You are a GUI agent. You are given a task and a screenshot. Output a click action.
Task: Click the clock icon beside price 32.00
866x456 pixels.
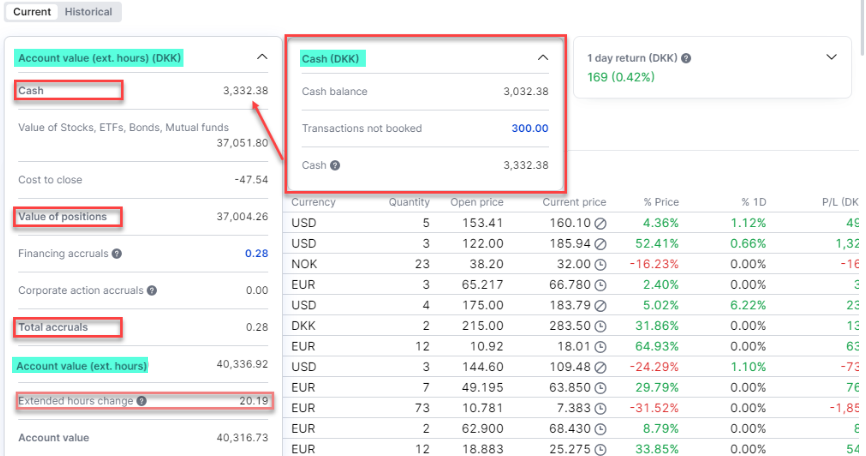(600, 265)
